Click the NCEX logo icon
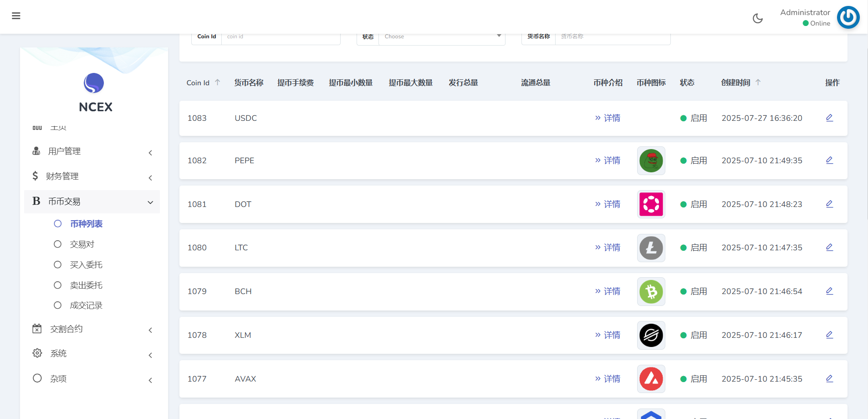The height and width of the screenshot is (419, 868). [94, 83]
